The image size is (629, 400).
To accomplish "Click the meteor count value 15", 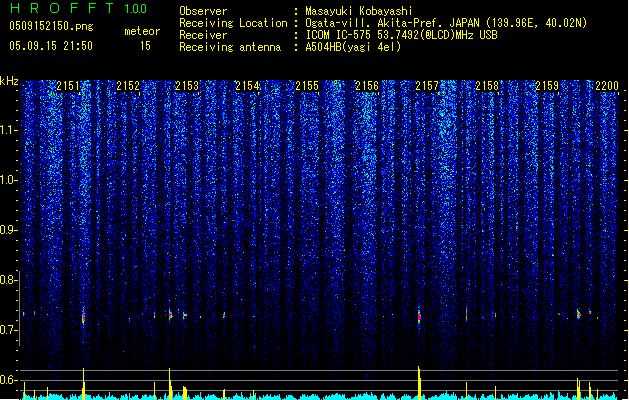I will click(x=145, y=46).
